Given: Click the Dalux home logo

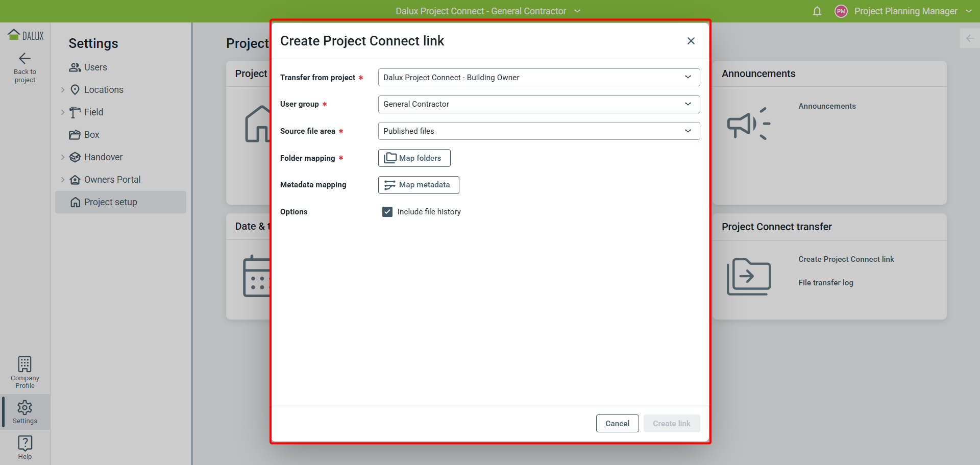Looking at the screenshot, I should (25, 35).
